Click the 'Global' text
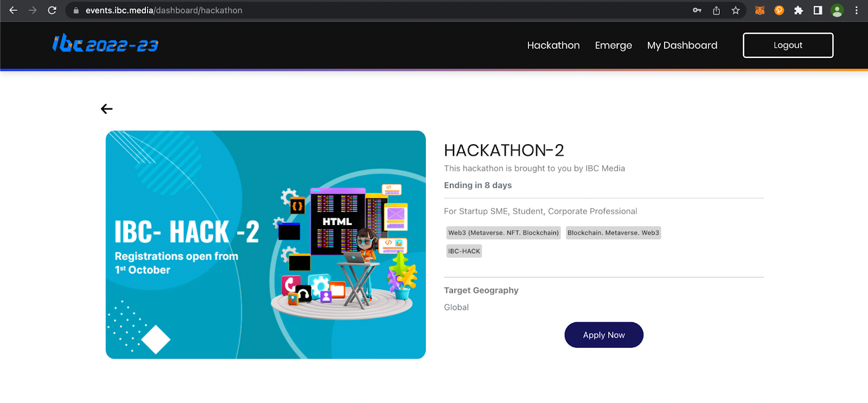Viewport: 868px width, 403px height. pyautogui.click(x=456, y=308)
